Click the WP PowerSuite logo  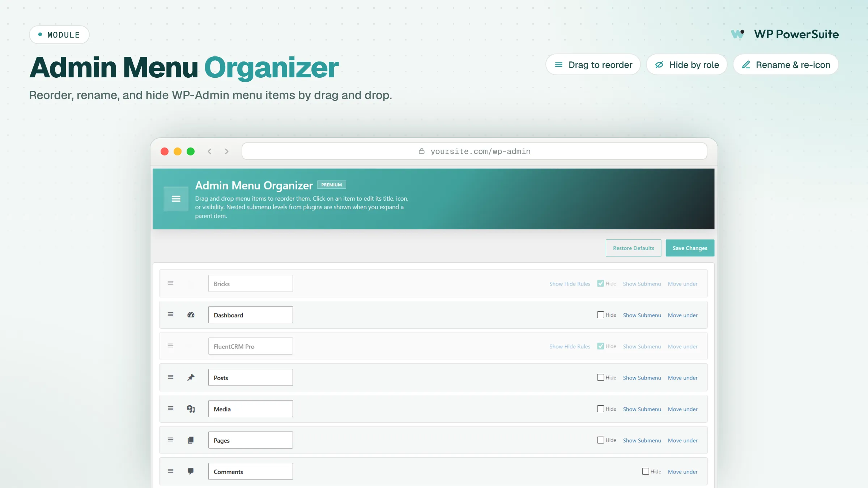784,34
